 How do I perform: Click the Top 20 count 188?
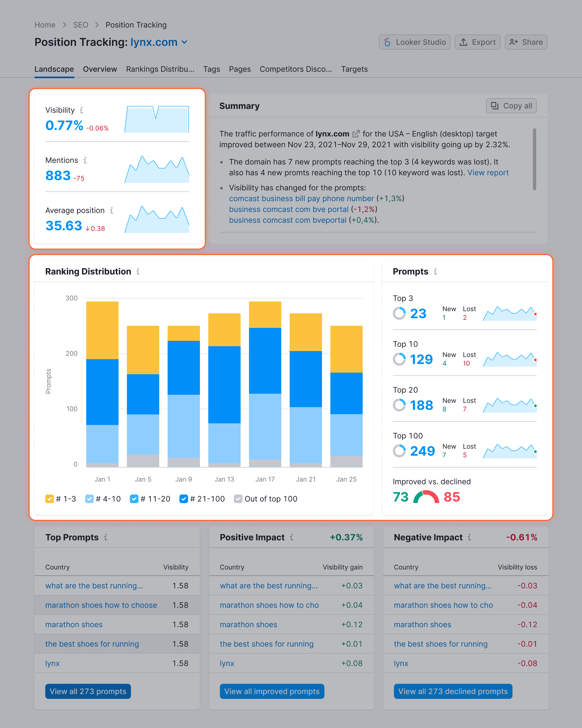pyautogui.click(x=421, y=405)
